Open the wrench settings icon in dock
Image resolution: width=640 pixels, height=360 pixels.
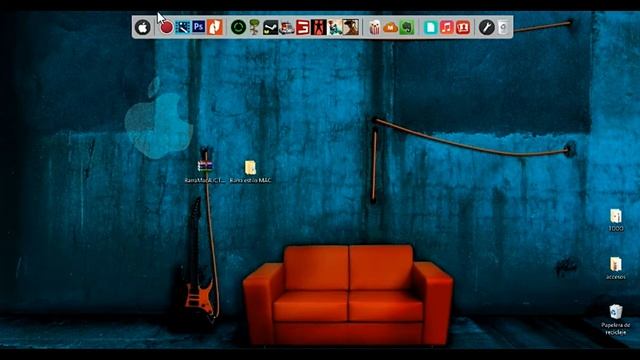pyautogui.click(x=487, y=27)
